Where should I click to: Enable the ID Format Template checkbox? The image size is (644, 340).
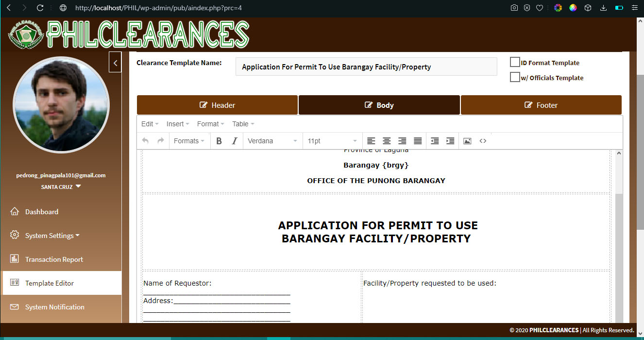[x=515, y=62]
